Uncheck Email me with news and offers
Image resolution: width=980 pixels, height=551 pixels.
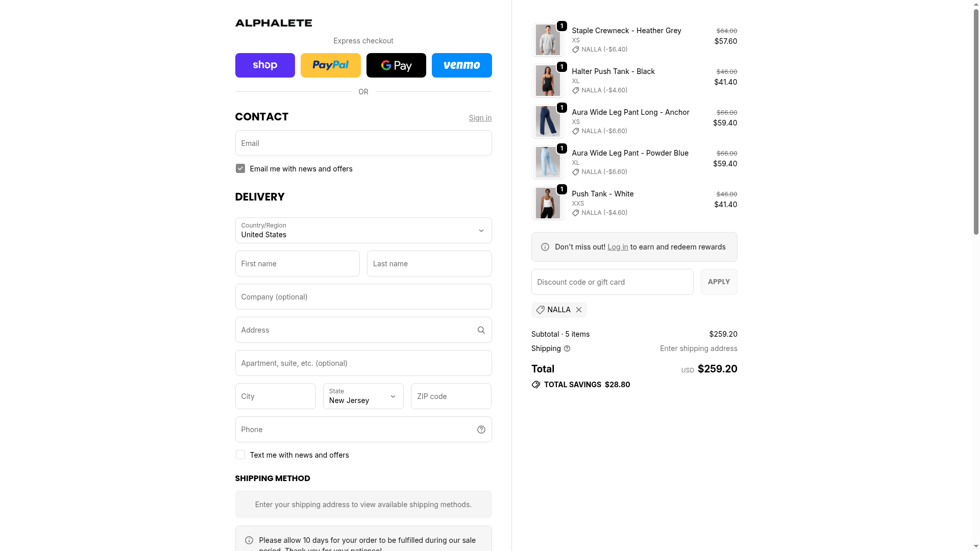click(x=240, y=169)
